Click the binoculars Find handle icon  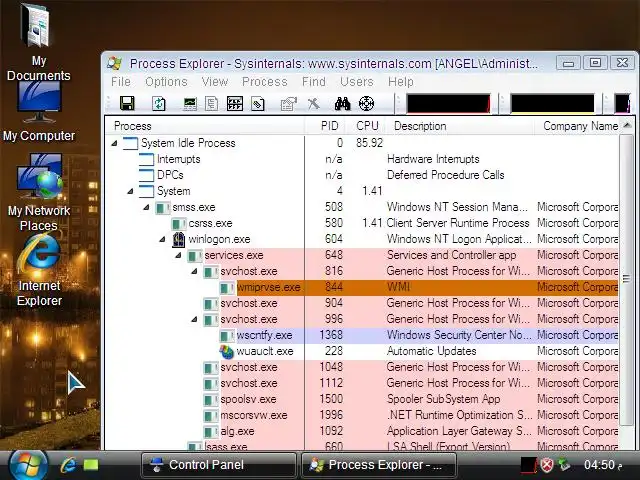[x=342, y=104]
